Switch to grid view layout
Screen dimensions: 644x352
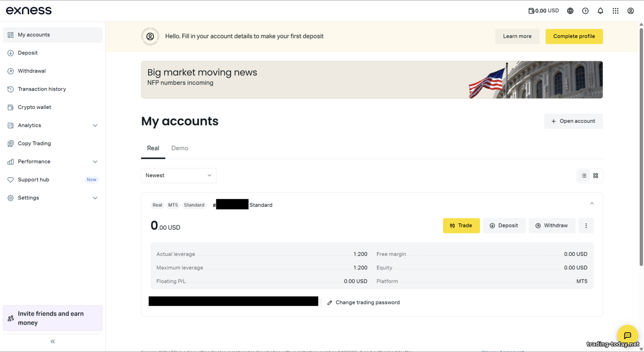595,176
